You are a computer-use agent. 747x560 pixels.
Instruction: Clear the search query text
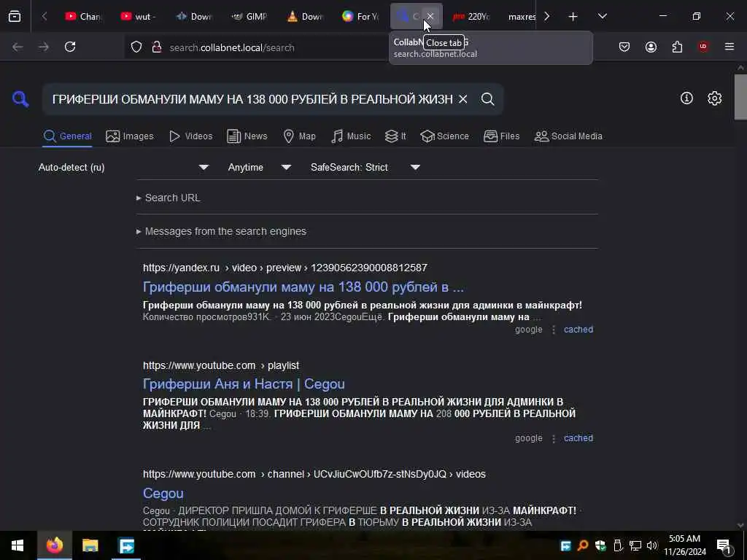click(x=462, y=99)
